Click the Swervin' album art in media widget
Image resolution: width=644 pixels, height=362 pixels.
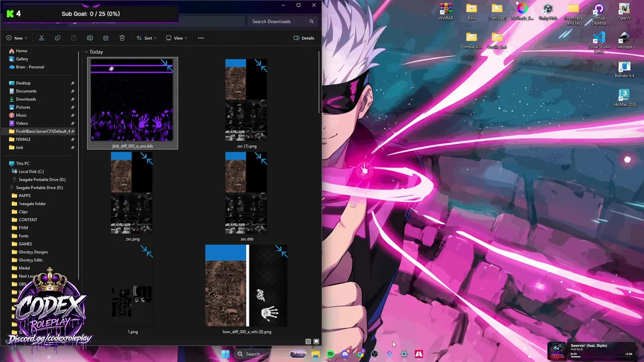click(x=557, y=350)
